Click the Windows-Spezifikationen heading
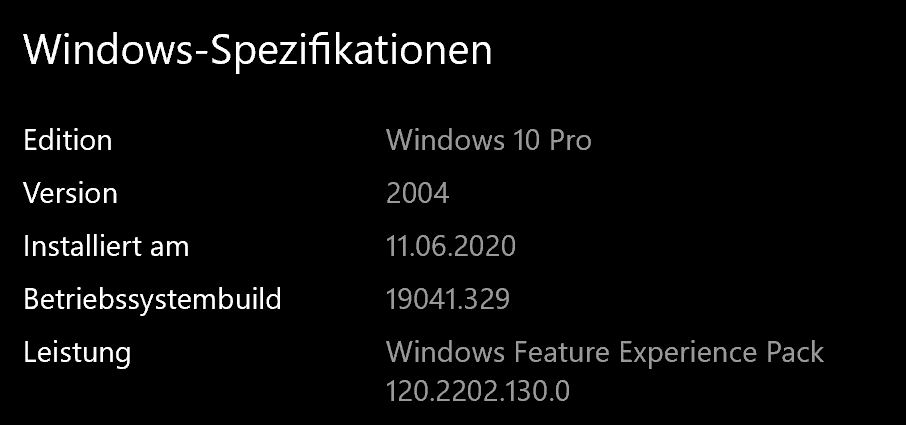This screenshot has height=425, width=906. (x=258, y=50)
